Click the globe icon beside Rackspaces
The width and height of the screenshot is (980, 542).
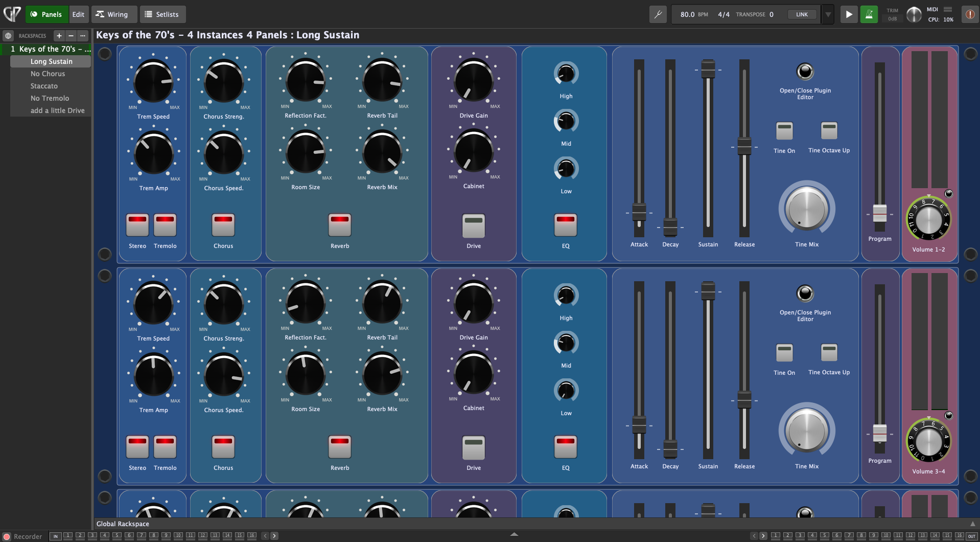[8, 36]
